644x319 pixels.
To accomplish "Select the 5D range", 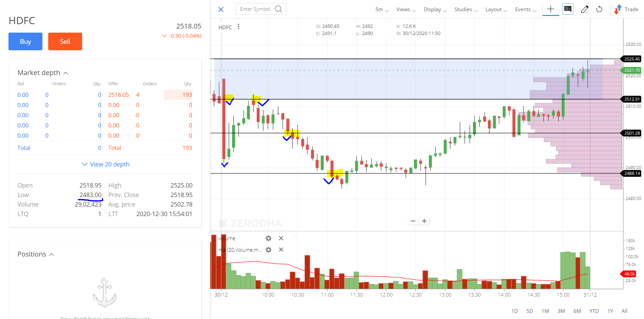I will pyautogui.click(x=530, y=311).
